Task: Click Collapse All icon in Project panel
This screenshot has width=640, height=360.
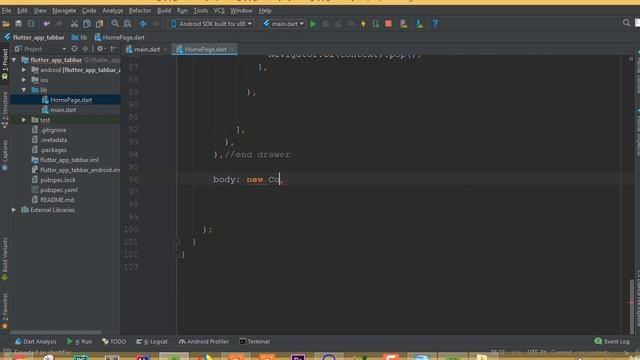Action: (85, 49)
